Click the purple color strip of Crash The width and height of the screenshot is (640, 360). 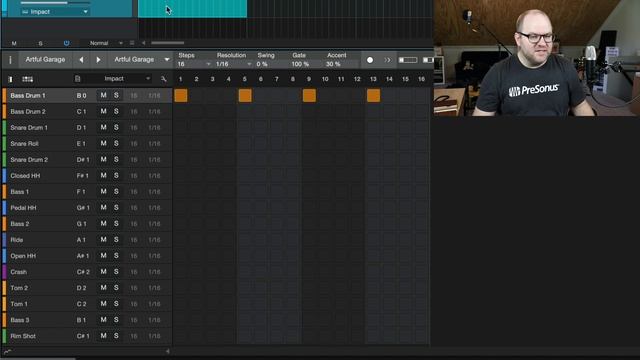[4, 272]
